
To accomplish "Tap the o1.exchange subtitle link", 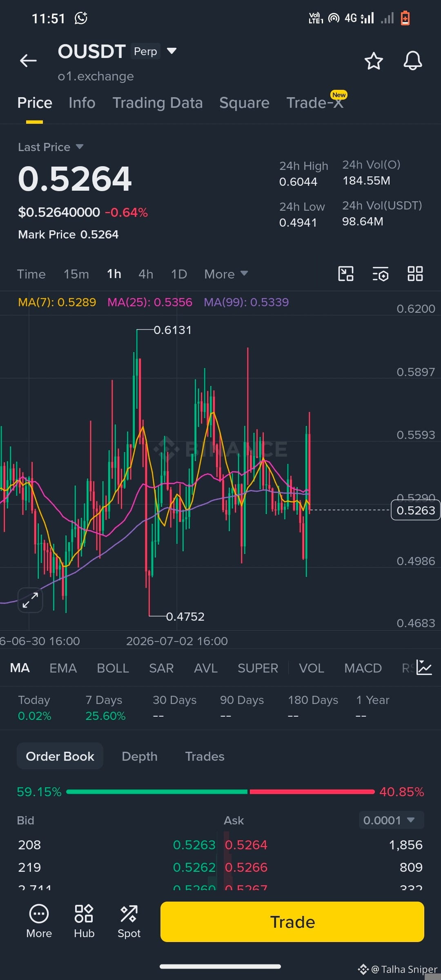I will click(x=96, y=76).
